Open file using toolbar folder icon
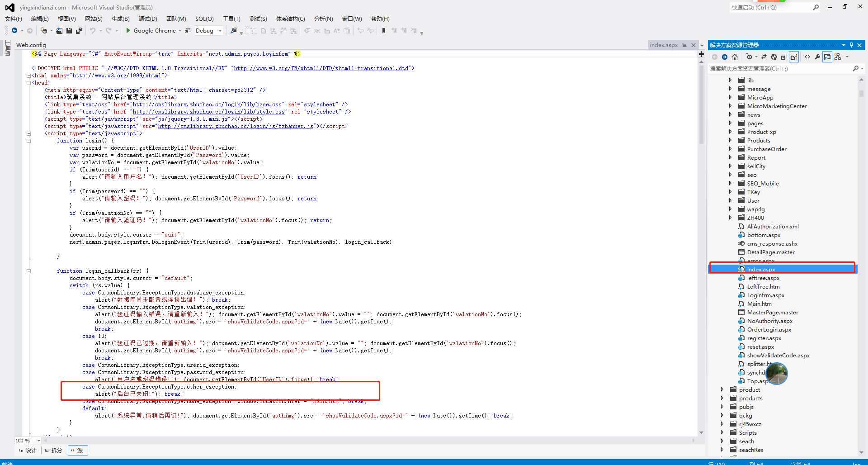 [x=59, y=30]
